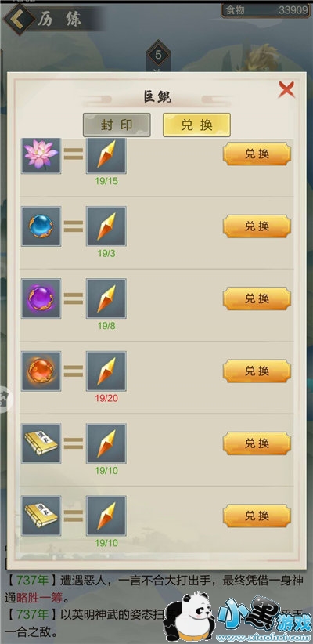Click 兑换 for the bottom book row
The width and height of the screenshot is (313, 644).
[257, 516]
